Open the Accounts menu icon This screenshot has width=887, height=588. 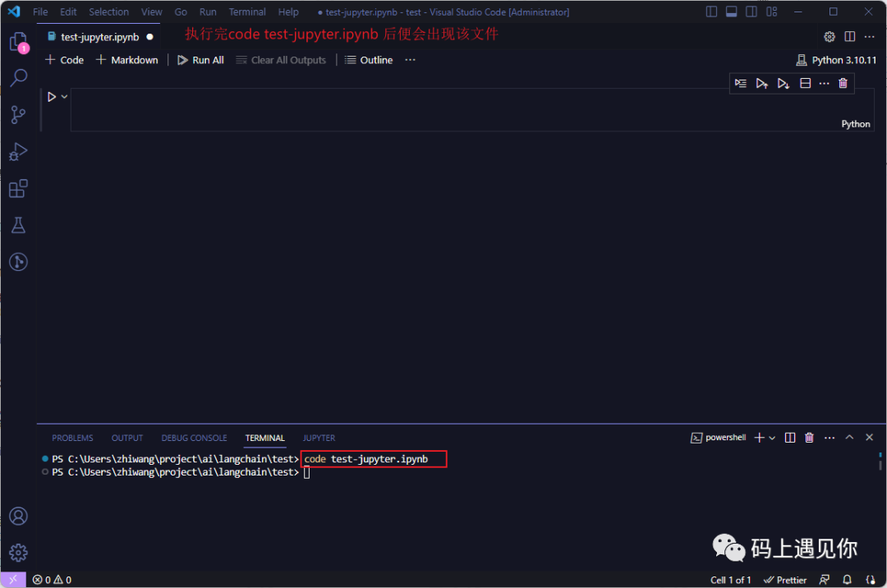(x=19, y=517)
